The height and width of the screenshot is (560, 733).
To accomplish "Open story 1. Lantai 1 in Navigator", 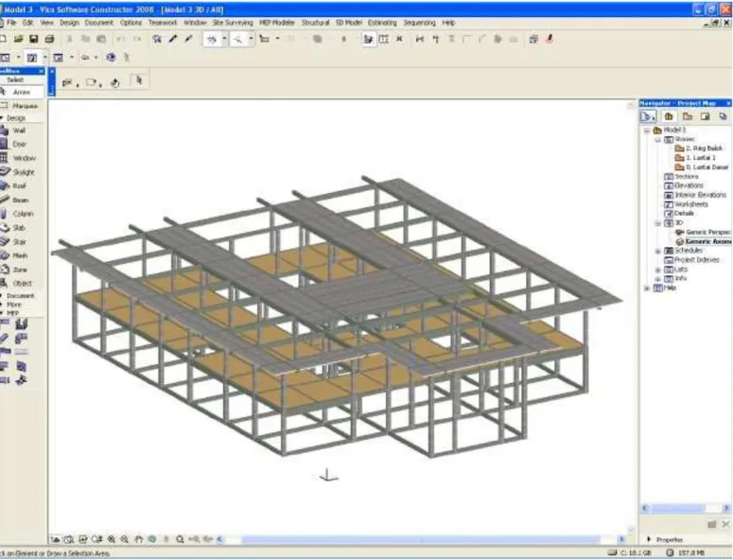I will point(695,158).
